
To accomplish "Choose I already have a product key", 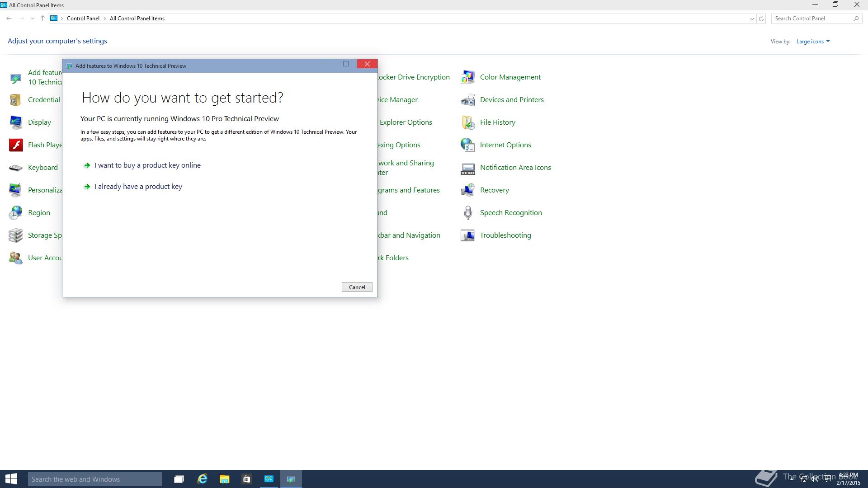I will tap(138, 187).
